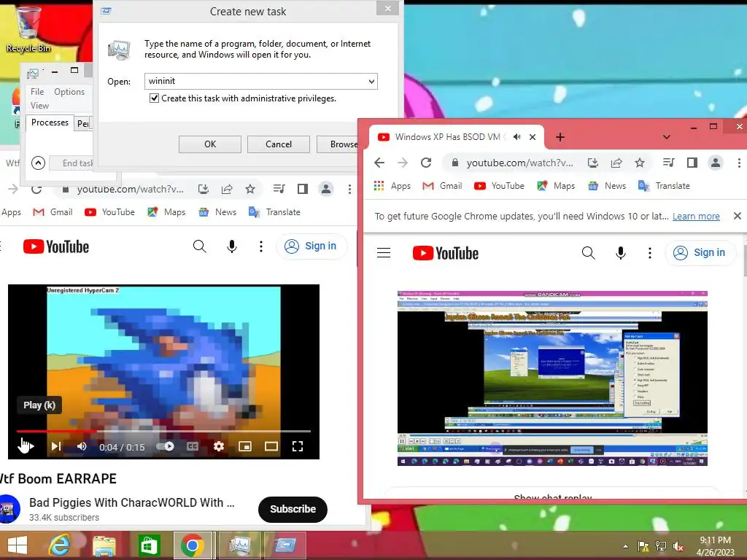Open YouTube settings dots in right window
Image resolution: width=747 pixels, height=560 pixels.
650,253
